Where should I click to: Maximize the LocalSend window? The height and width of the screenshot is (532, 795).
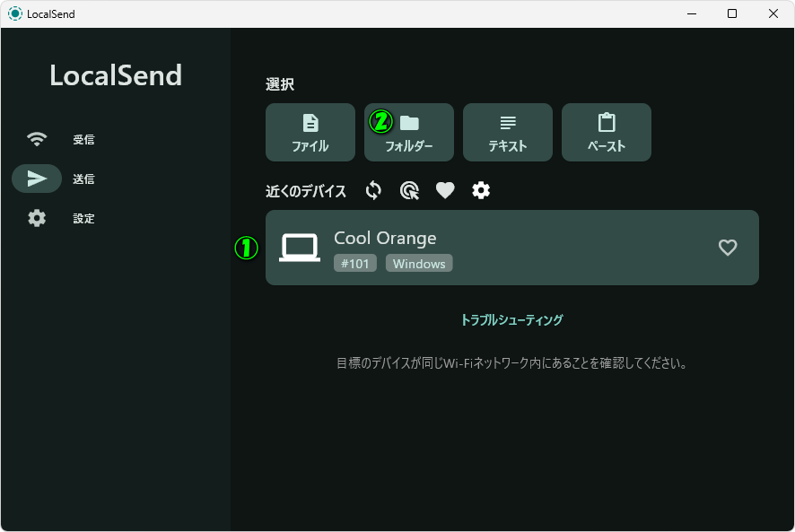[x=732, y=13]
